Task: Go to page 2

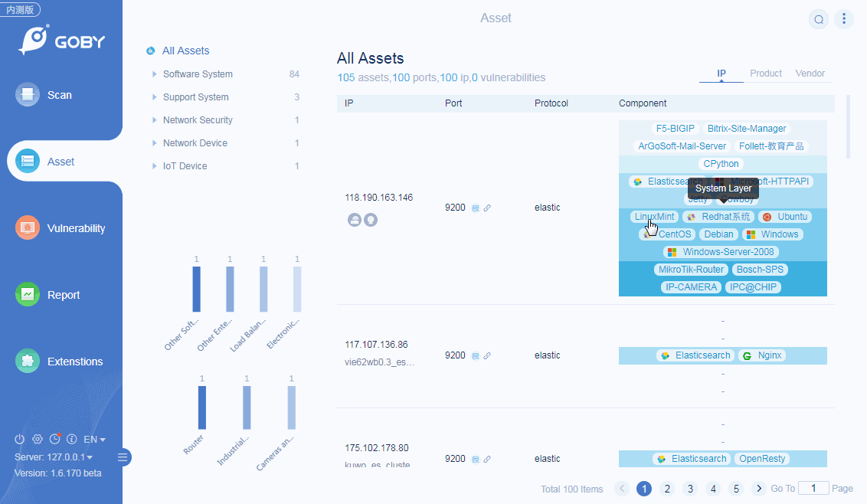Action: pyautogui.click(x=667, y=489)
